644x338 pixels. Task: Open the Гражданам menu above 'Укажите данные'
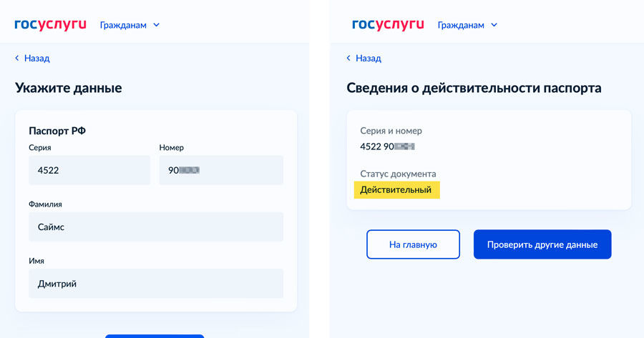pyautogui.click(x=123, y=25)
